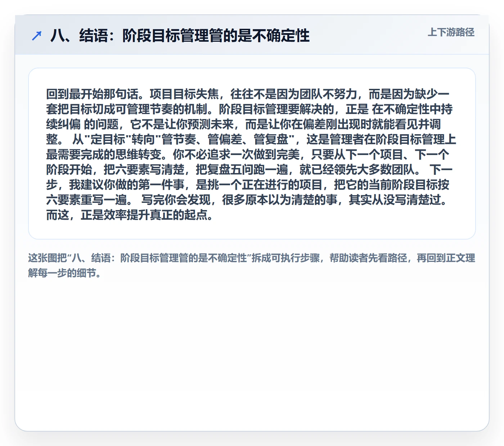Click the 上下游路径 label at top right

[451, 32]
